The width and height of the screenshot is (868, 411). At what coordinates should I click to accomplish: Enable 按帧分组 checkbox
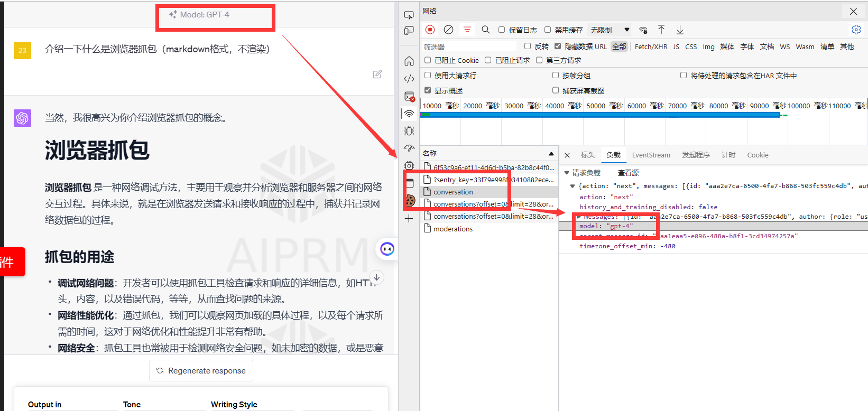(556, 75)
